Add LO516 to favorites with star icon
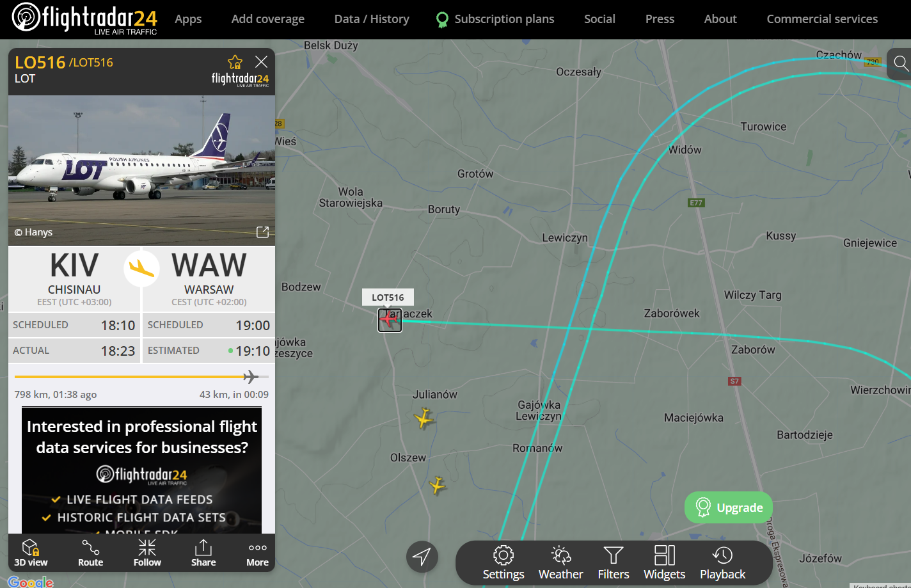 235,62
